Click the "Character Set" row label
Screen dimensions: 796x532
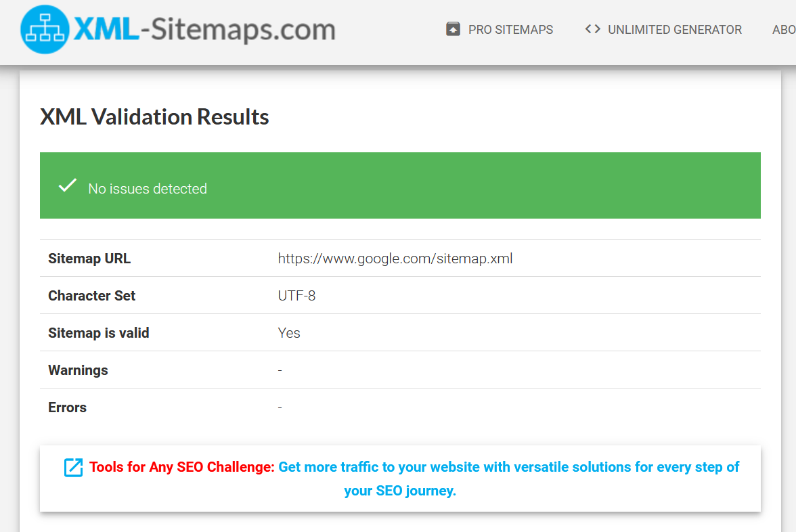92,296
